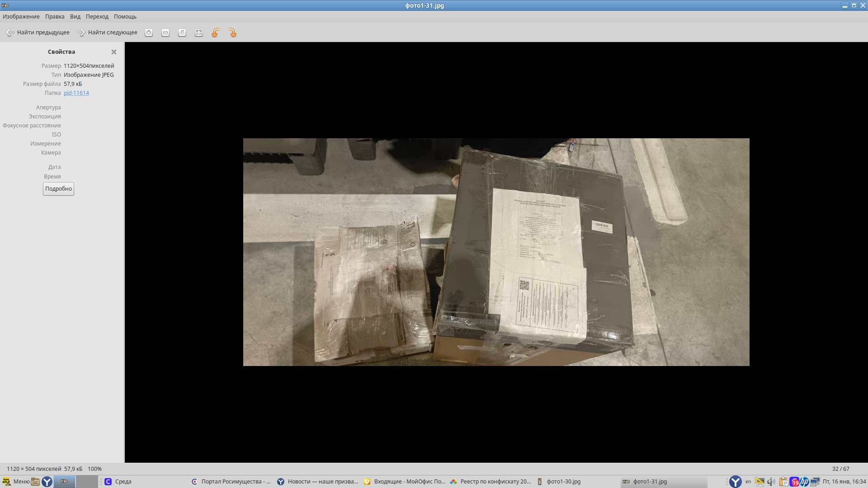Open the pid-11614 folder link
This screenshot has height=488, width=868.
76,93
